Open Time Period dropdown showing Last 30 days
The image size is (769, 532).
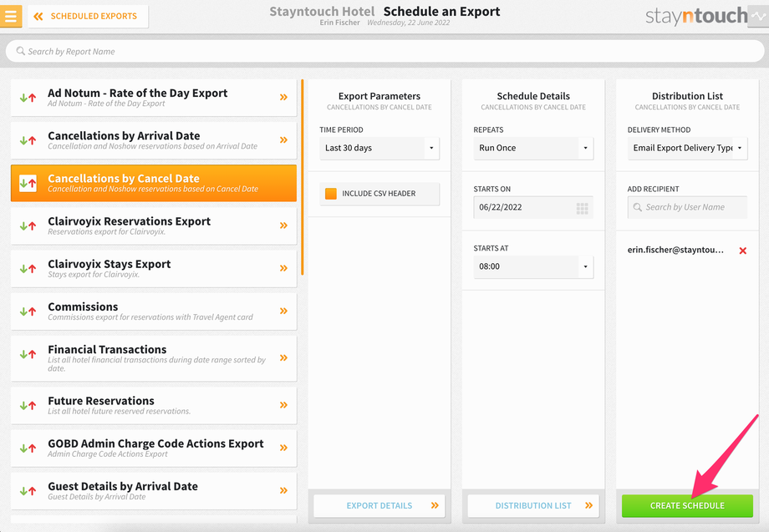tap(379, 148)
